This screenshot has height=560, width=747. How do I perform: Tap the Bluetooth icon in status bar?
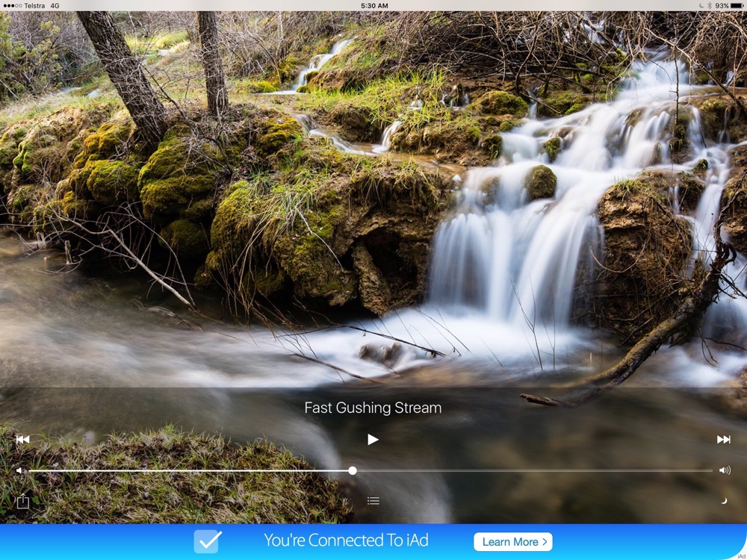pyautogui.click(x=709, y=6)
